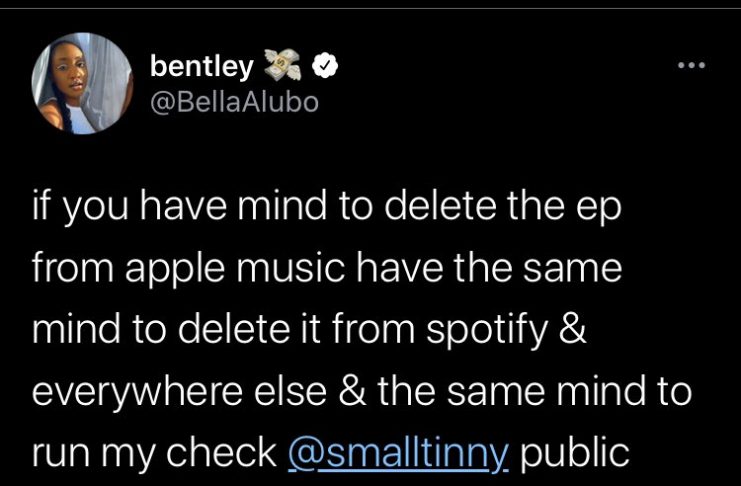Click the word "public" after the mention

[576, 451]
